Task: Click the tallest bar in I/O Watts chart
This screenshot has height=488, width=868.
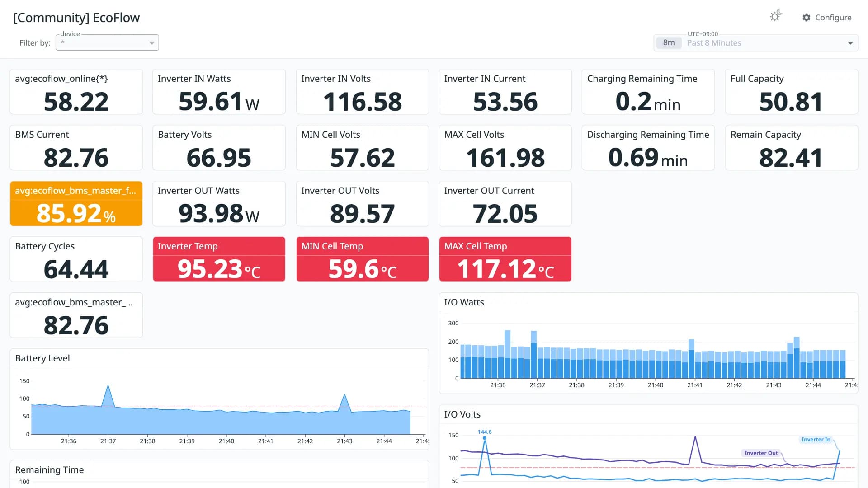Action: tap(508, 354)
